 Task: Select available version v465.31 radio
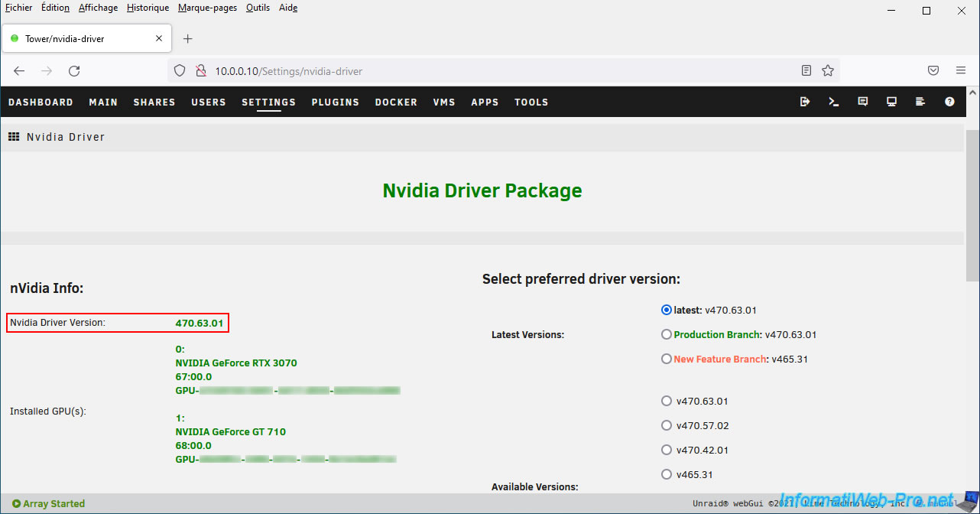[667, 474]
